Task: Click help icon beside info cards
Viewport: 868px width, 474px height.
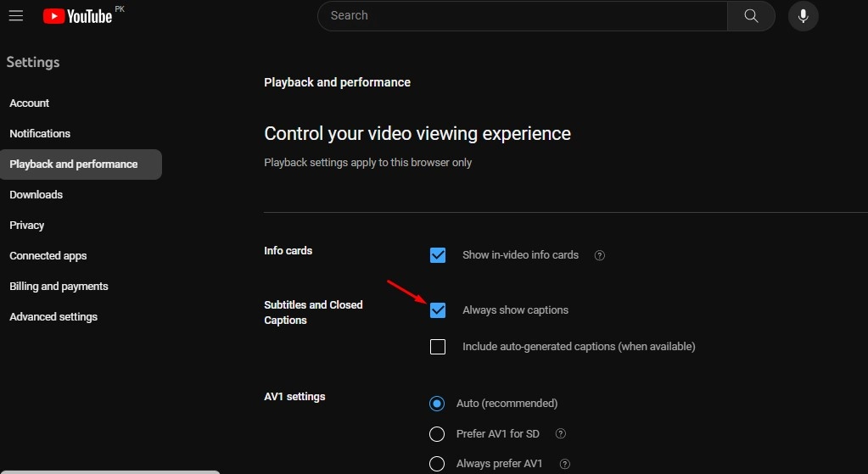Action: coord(600,255)
